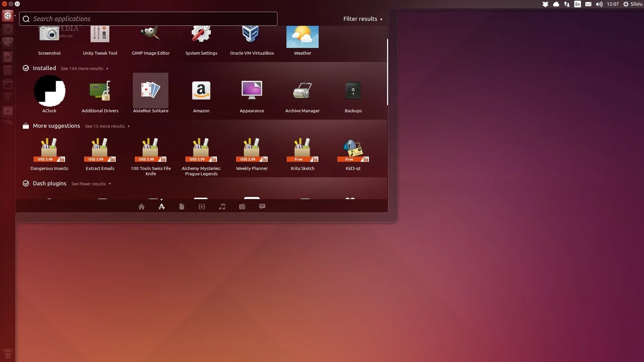Launch Oracle VM VirtualBox
Screen dimensions: 644x362
tap(252, 37)
